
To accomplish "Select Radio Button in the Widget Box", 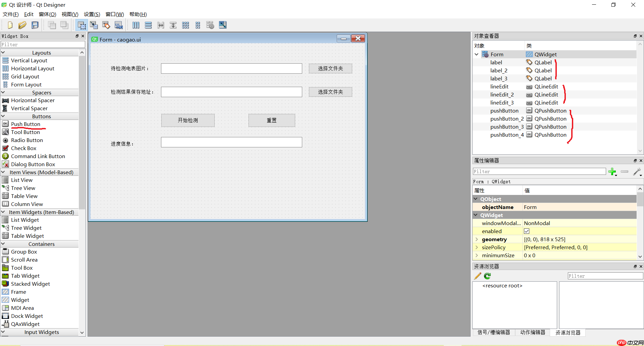I will coord(26,140).
